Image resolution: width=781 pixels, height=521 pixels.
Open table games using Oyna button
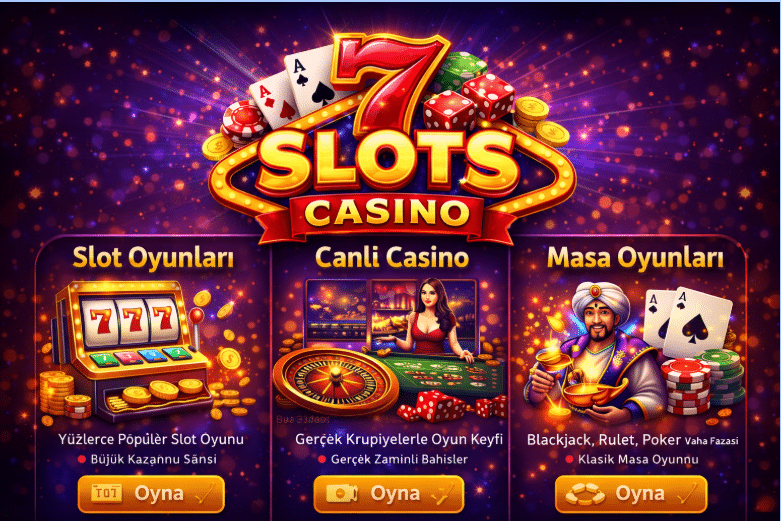[631, 494]
